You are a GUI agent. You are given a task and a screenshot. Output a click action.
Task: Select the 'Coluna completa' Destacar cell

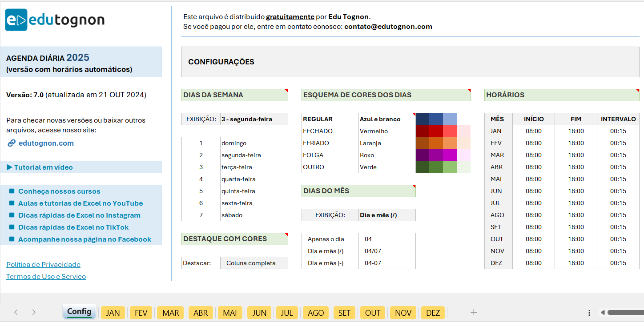(254, 263)
